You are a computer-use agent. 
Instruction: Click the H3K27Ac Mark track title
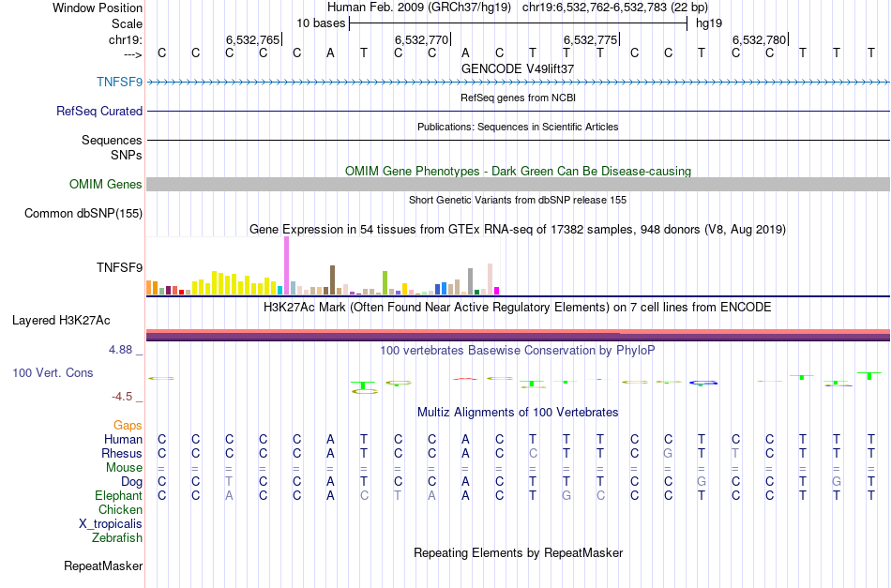[x=518, y=308]
